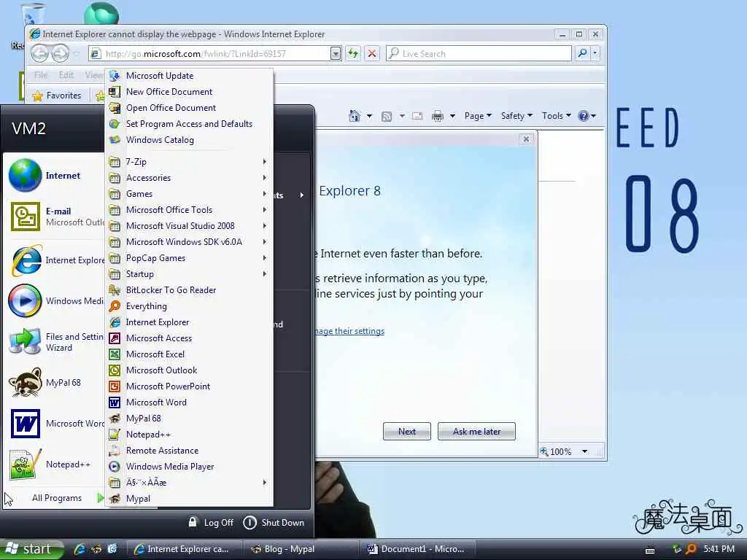Expand the Startup folder submenu
Image resolution: width=747 pixels, height=560 pixels.
[x=189, y=274]
